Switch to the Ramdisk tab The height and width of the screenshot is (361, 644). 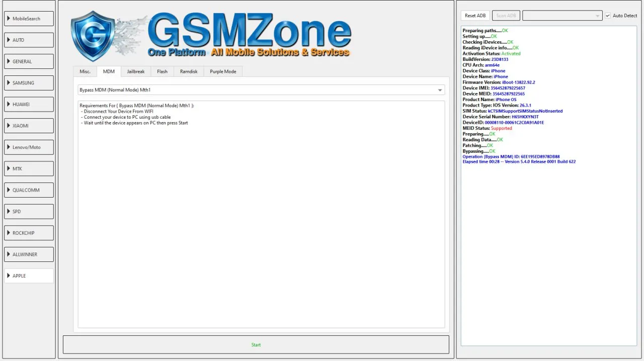pyautogui.click(x=189, y=71)
